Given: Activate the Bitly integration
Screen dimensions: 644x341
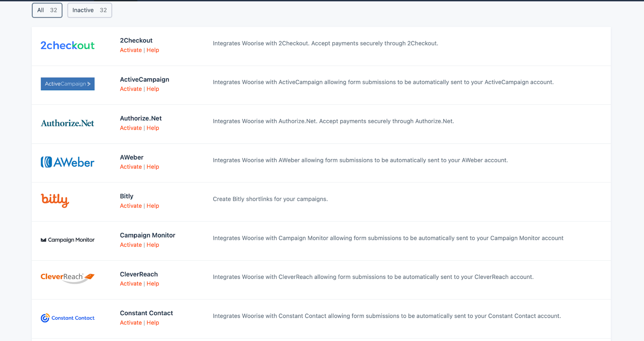Looking at the screenshot, I should coord(131,206).
